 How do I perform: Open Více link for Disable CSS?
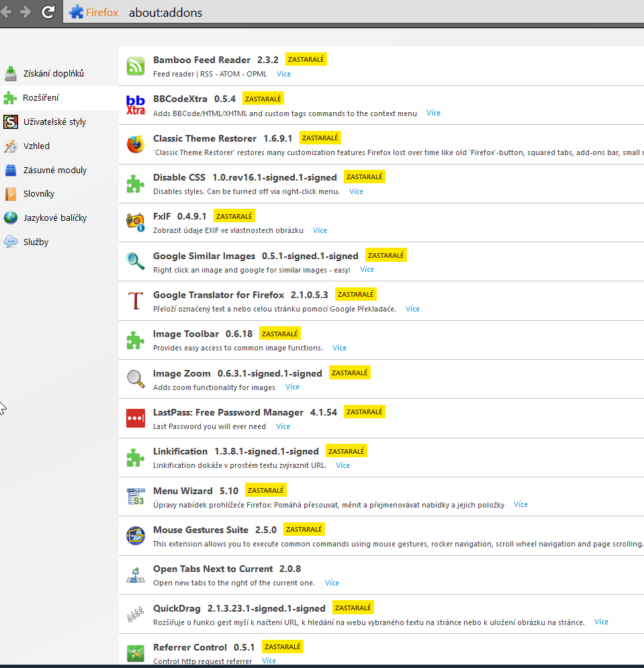point(357,191)
